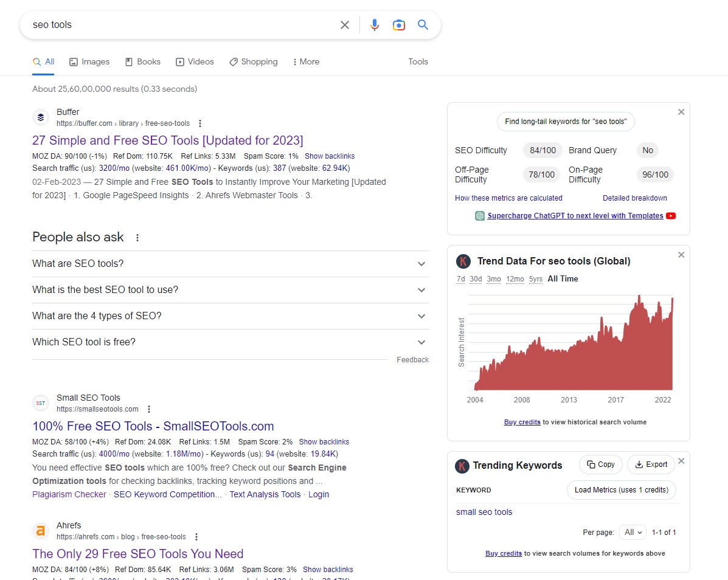Open Plagiarism Checker sitelink
The width and height of the screenshot is (728, 580).
click(x=69, y=495)
